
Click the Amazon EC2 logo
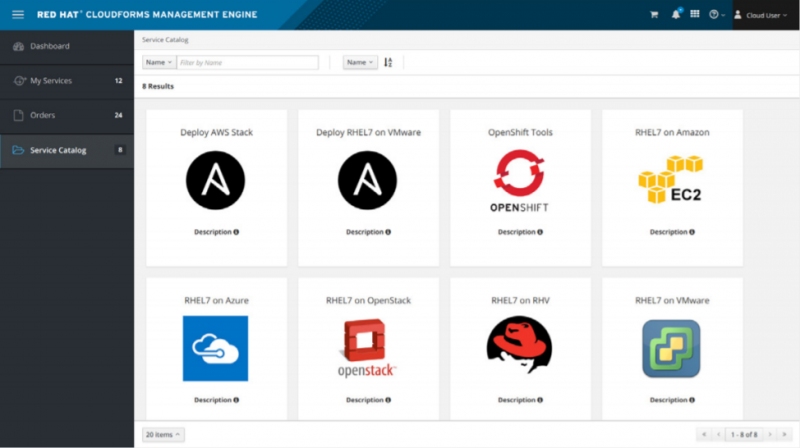(x=671, y=179)
